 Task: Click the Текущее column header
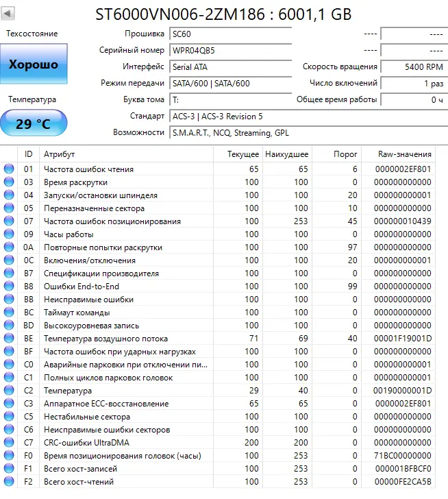click(238, 154)
